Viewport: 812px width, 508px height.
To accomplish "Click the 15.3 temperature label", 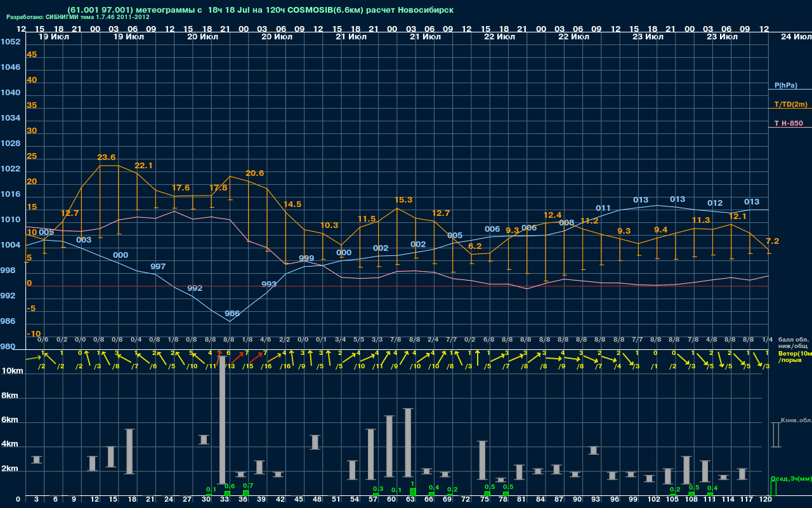I will tap(403, 199).
